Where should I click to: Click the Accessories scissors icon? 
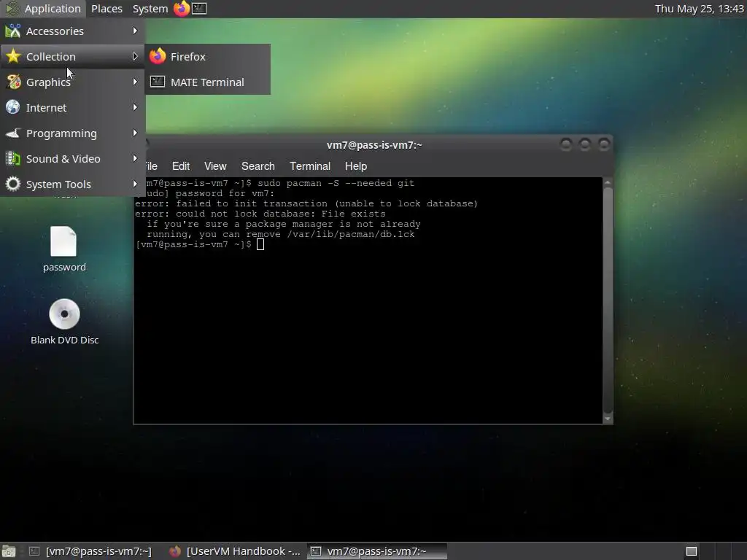[13, 31]
